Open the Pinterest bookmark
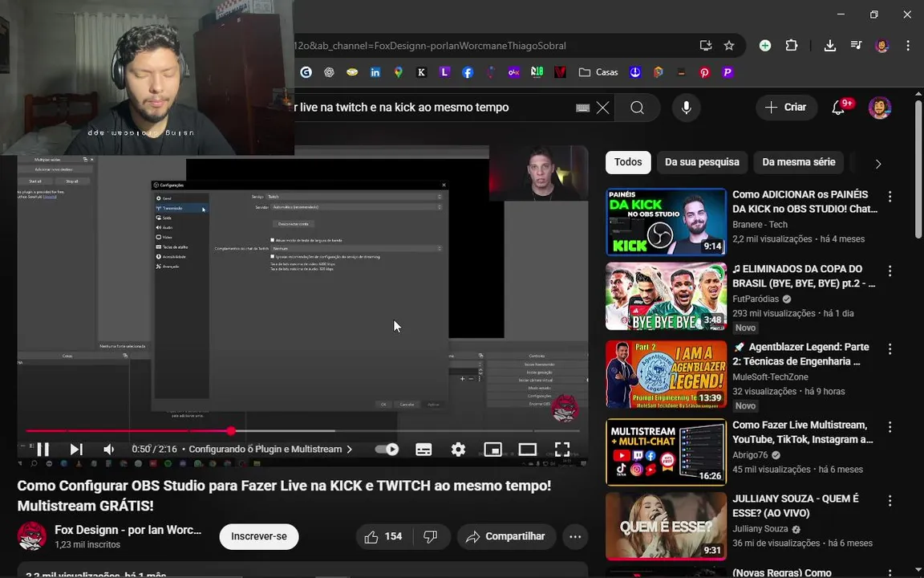 (705, 72)
